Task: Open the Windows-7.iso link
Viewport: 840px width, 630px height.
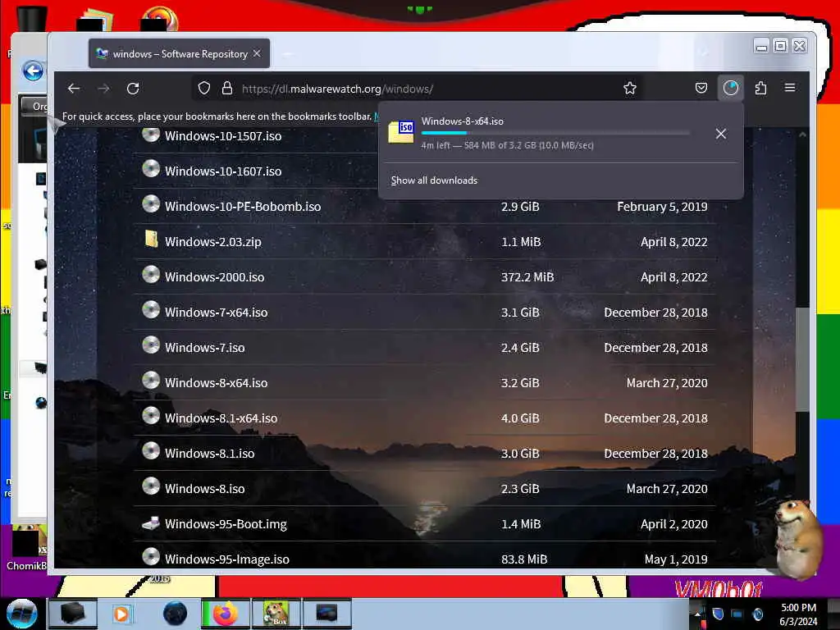Action: [204, 348]
